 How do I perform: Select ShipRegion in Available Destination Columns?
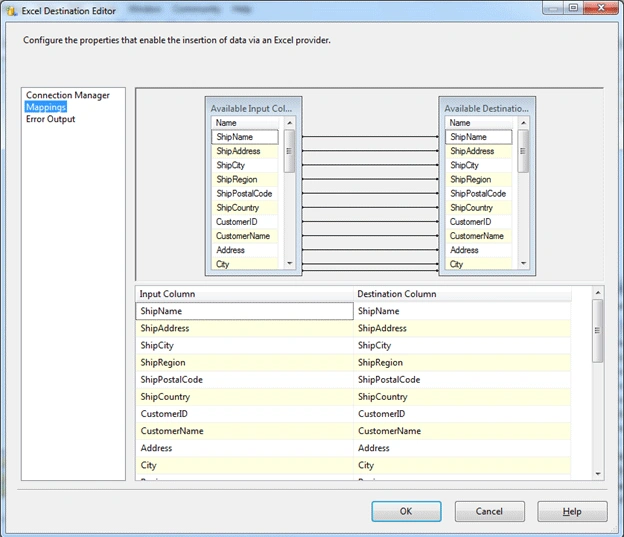pos(479,180)
